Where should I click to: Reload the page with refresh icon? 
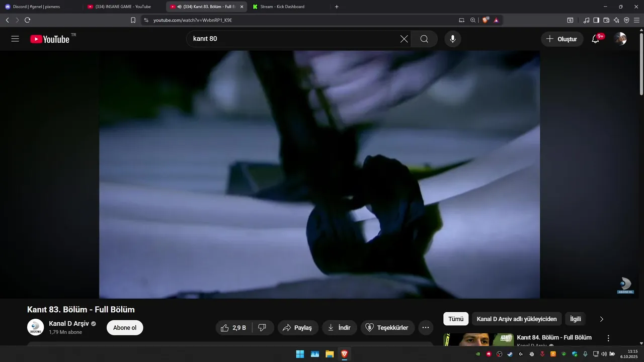[x=27, y=20]
